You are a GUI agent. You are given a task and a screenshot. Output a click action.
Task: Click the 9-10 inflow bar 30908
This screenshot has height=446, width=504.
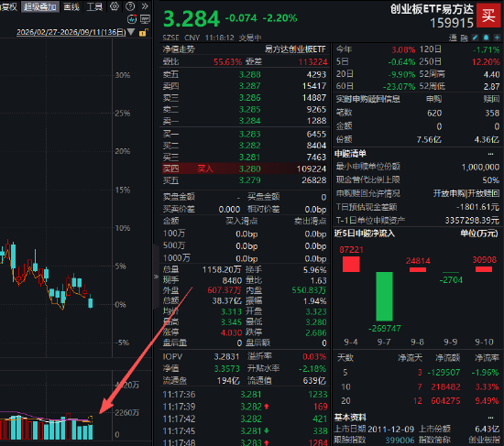click(484, 269)
